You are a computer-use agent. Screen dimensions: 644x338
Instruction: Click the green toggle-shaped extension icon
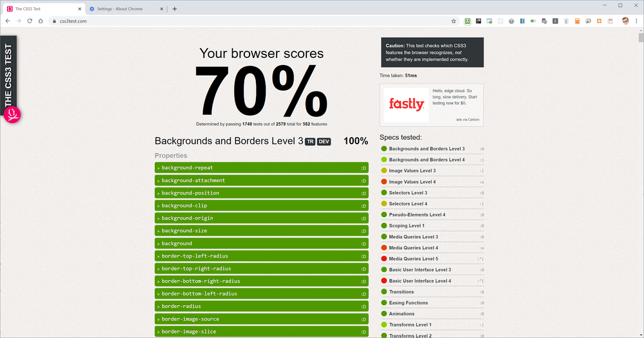point(533,21)
